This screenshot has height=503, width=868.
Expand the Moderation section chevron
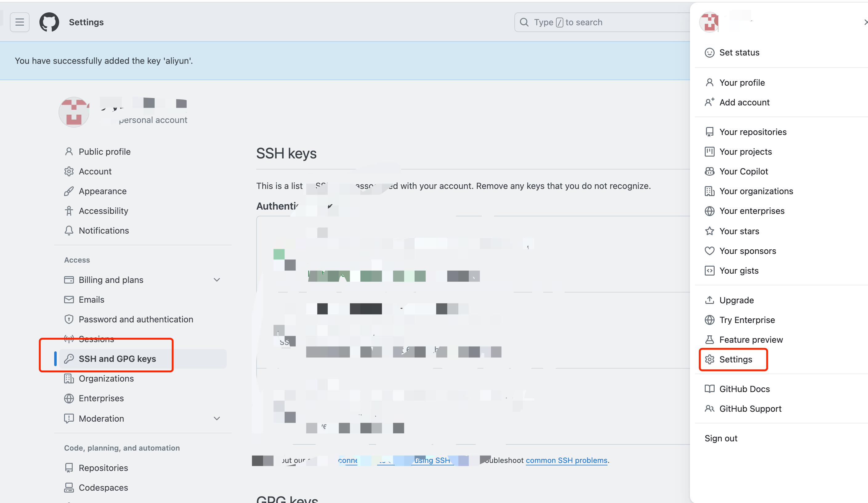tap(217, 419)
